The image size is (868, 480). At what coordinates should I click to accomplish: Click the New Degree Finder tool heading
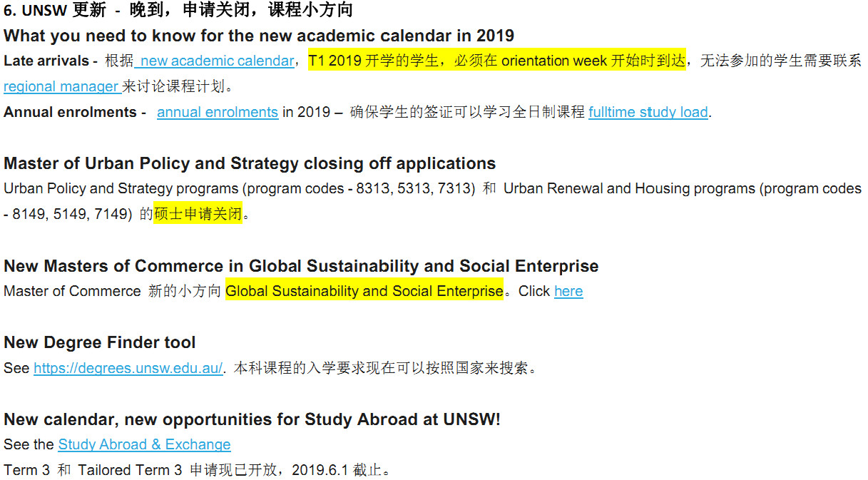99,343
